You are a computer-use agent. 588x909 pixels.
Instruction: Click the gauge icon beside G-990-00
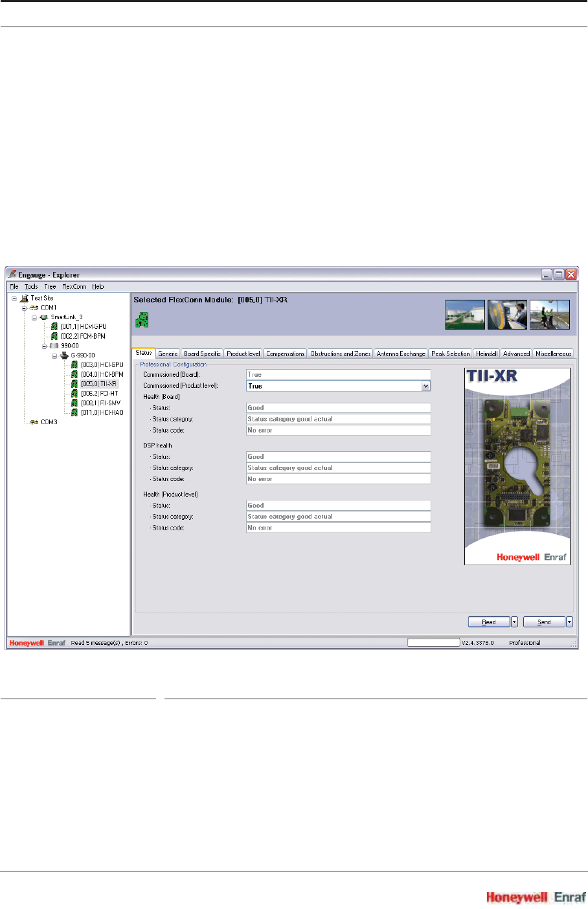pos(64,355)
